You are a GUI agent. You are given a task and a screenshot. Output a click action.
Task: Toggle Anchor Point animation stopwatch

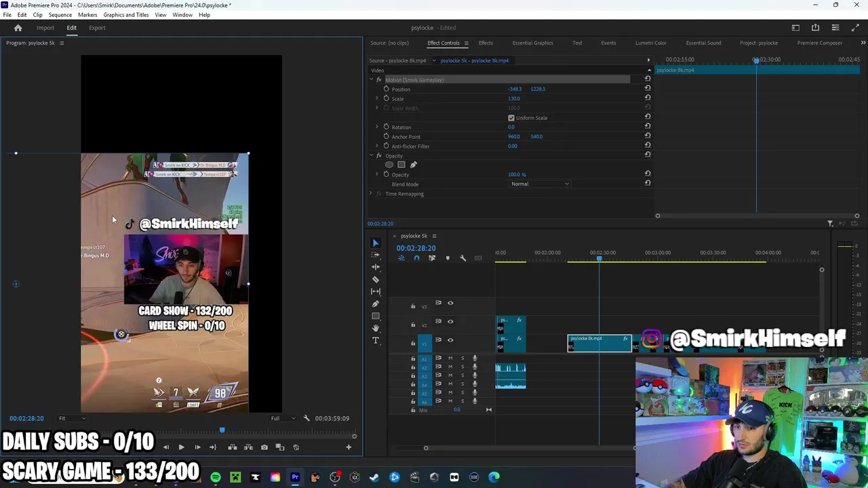(x=387, y=136)
